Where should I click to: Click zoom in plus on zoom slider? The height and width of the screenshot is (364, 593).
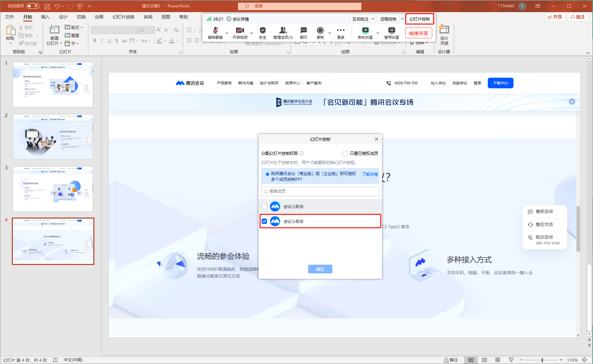tap(561, 360)
